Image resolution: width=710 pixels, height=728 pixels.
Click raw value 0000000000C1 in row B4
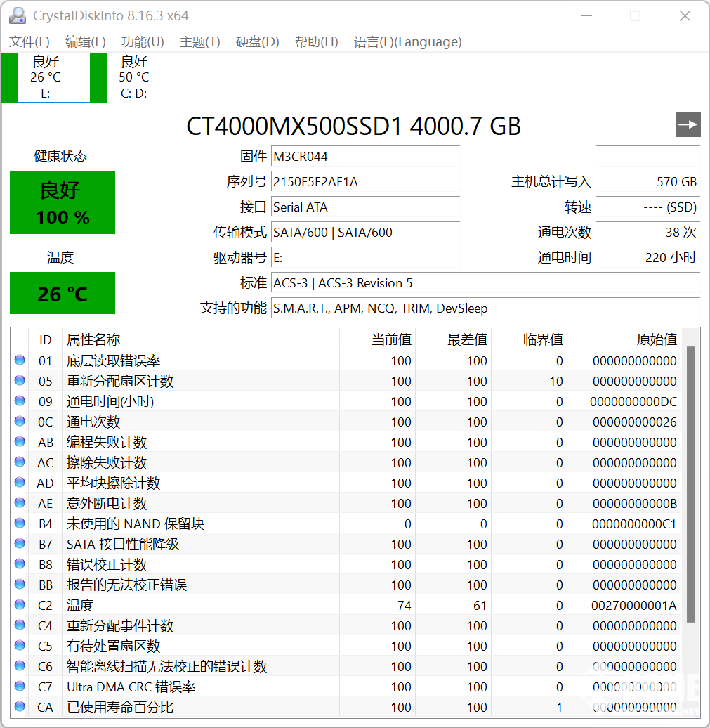tap(634, 524)
